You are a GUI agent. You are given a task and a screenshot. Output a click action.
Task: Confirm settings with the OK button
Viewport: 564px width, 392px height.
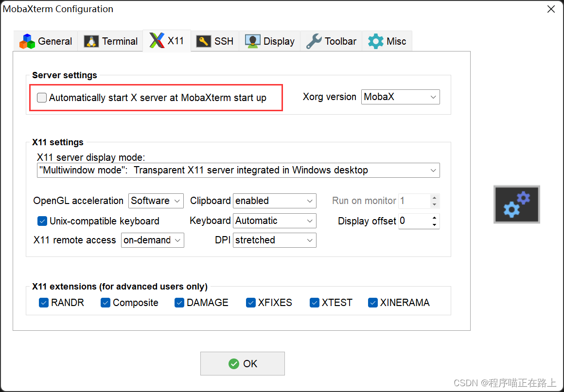click(x=243, y=364)
